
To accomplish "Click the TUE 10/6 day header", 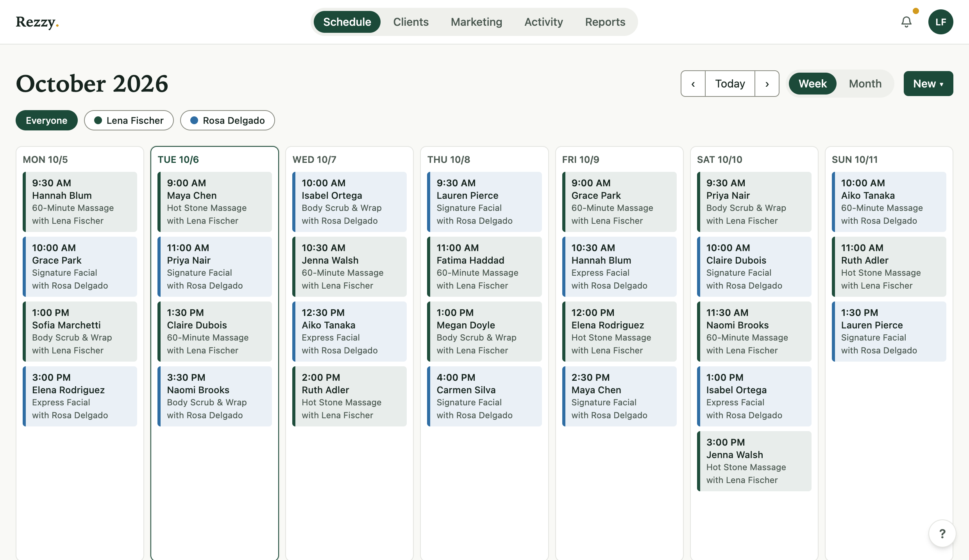I will coord(178,159).
